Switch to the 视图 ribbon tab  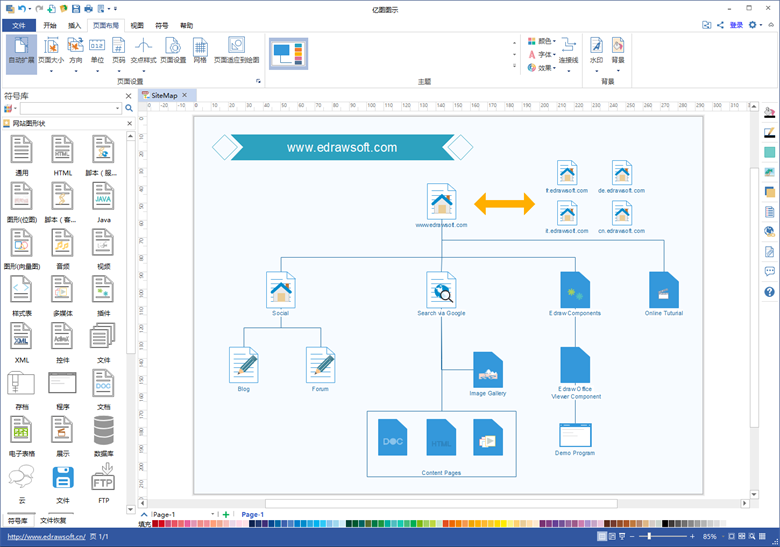pos(137,25)
